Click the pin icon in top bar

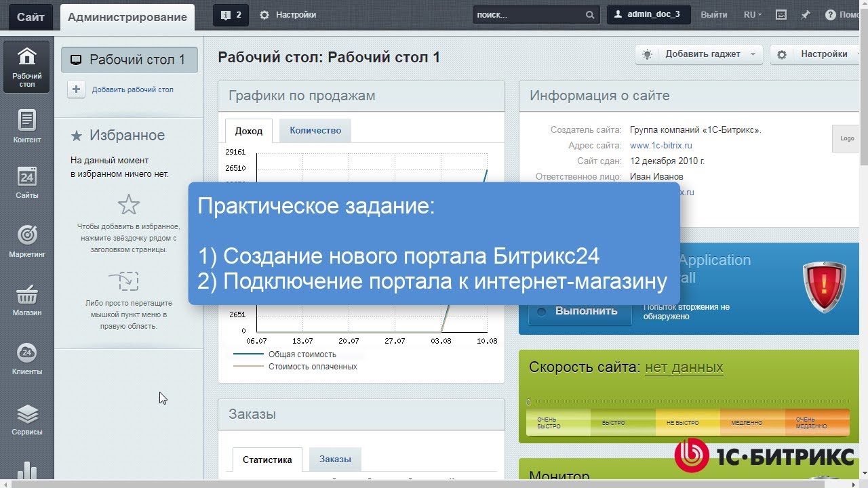[x=806, y=15]
